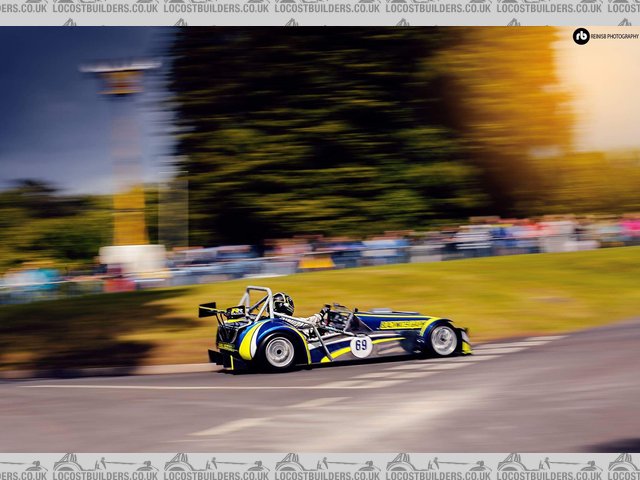Click the steering wheel in the cockpit

[325, 312]
